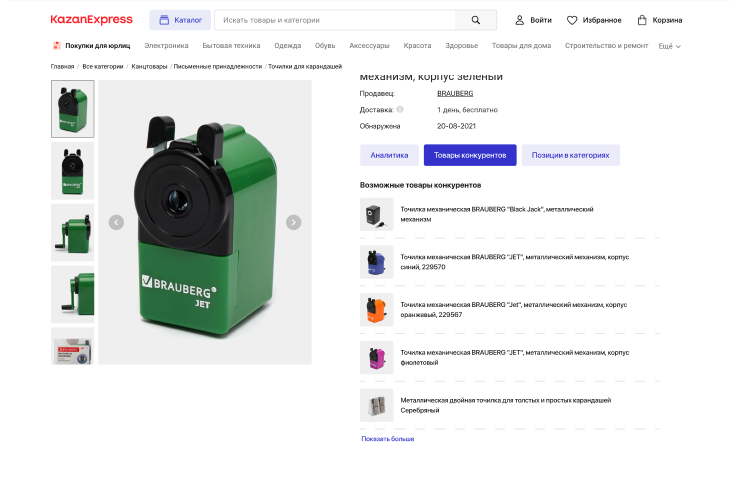Go to Главная breadcrumb
Viewport: 738px width, 480px height.
point(62,66)
